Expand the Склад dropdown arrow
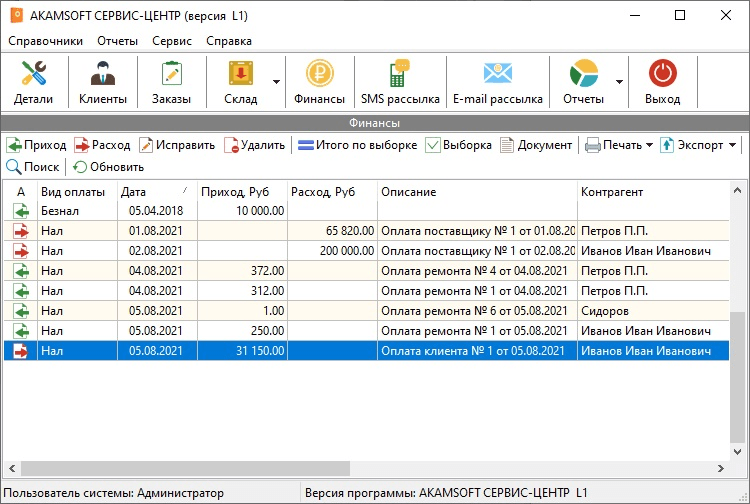750x504 pixels. click(x=276, y=82)
